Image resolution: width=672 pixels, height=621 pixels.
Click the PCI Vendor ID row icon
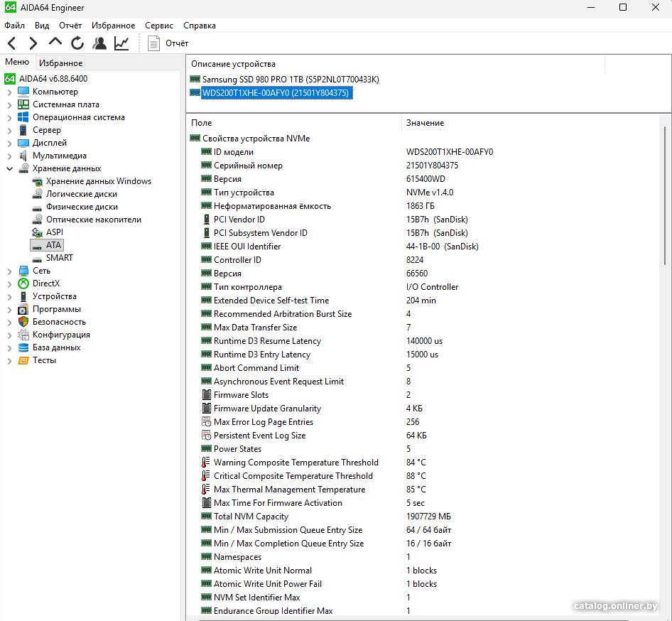tap(207, 220)
